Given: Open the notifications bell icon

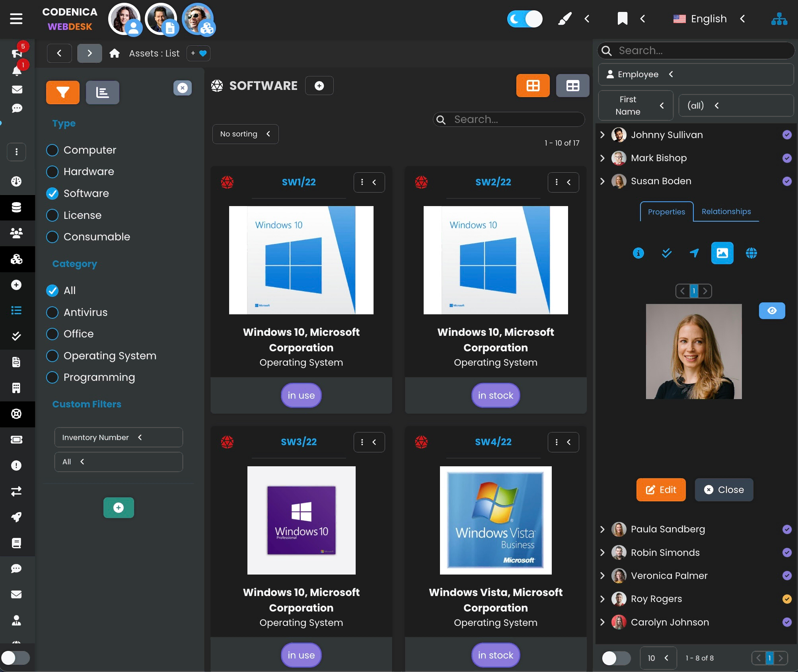Looking at the screenshot, I should 16,70.
